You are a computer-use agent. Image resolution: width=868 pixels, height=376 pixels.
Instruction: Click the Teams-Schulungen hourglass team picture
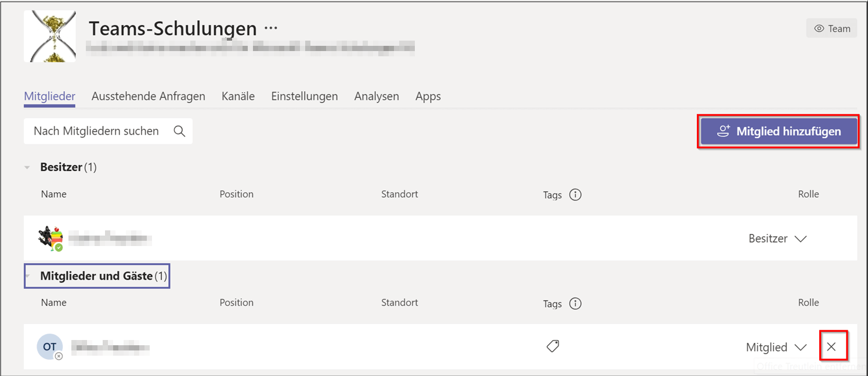[x=50, y=36]
